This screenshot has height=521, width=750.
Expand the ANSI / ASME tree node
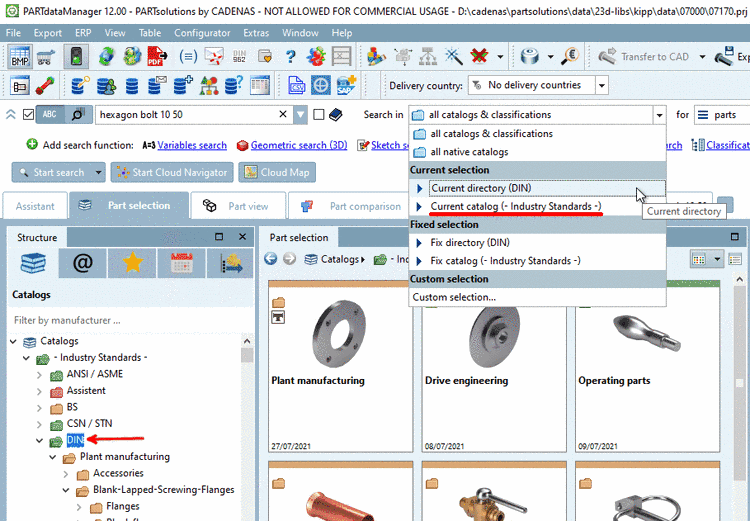point(40,375)
